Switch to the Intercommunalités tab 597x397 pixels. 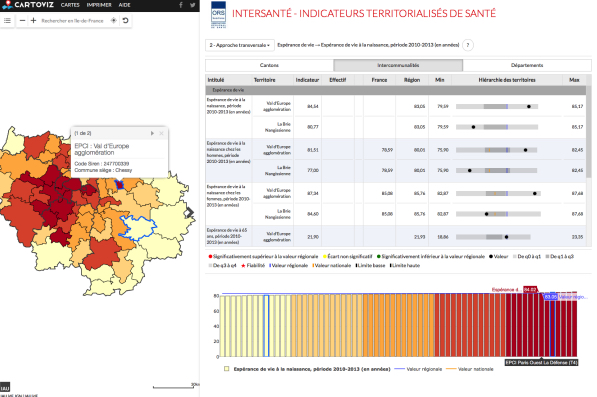398,65
